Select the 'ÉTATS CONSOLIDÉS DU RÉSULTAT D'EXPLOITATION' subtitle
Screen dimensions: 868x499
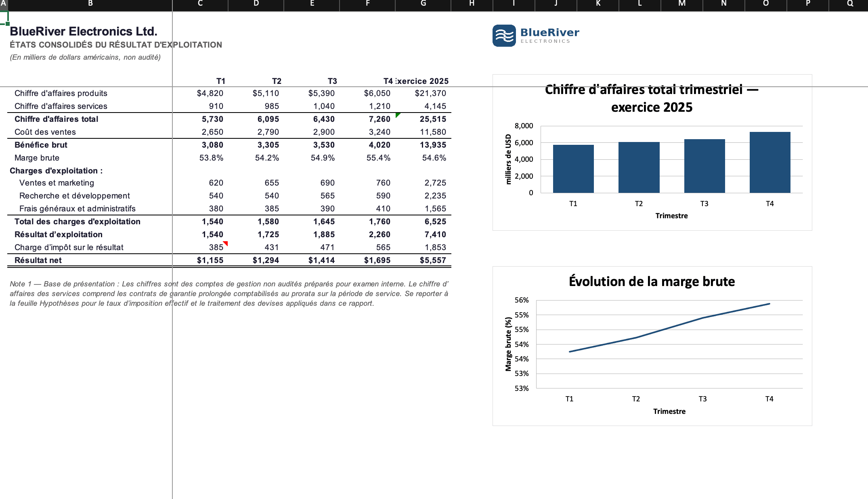pyautogui.click(x=116, y=45)
